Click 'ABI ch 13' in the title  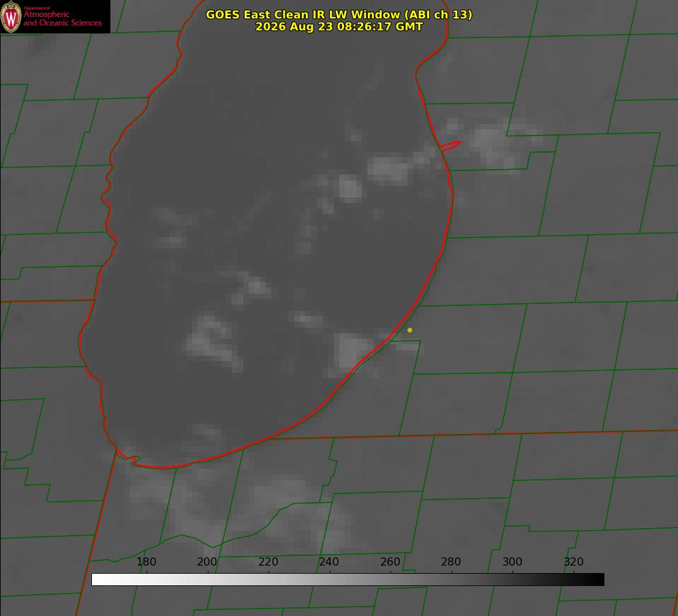438,14
